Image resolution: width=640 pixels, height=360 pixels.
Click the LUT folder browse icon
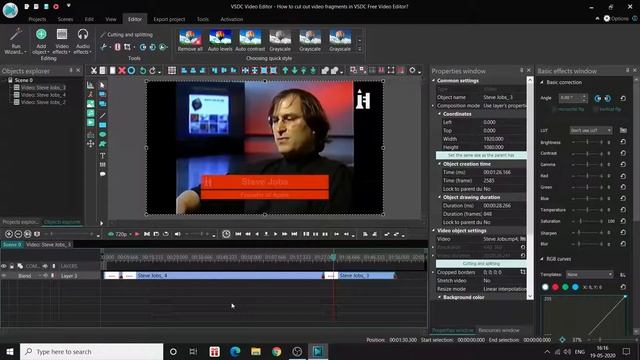(x=623, y=130)
